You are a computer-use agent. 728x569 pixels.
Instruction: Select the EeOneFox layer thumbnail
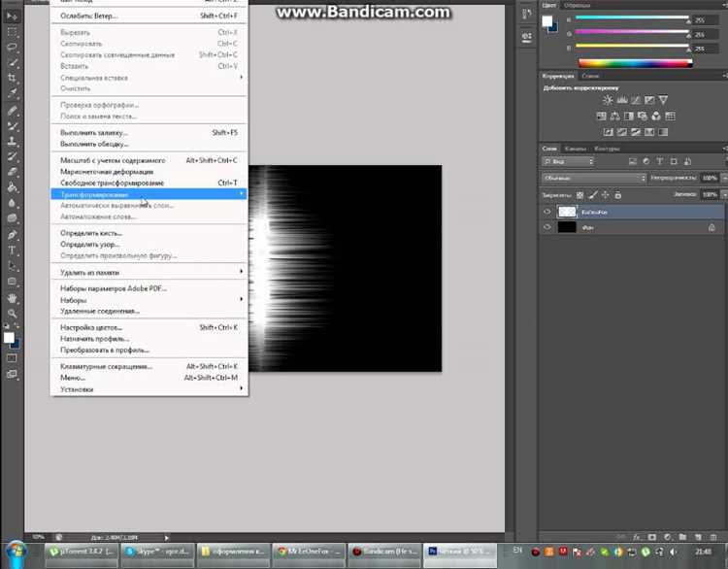tap(567, 212)
